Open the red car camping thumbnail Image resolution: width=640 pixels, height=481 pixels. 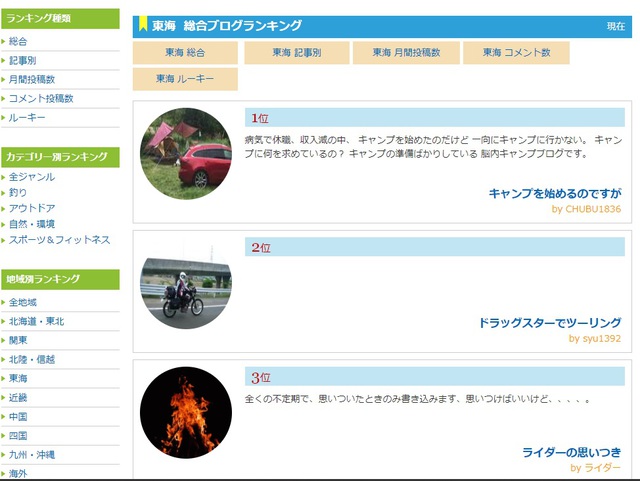186,154
